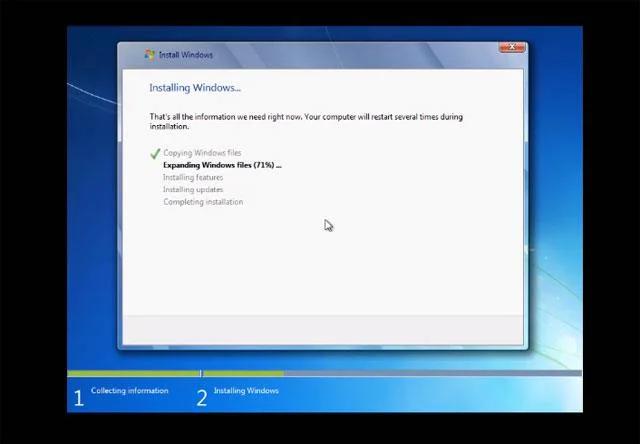Click the 'Completing installation' step
640x444 pixels.
click(x=203, y=202)
